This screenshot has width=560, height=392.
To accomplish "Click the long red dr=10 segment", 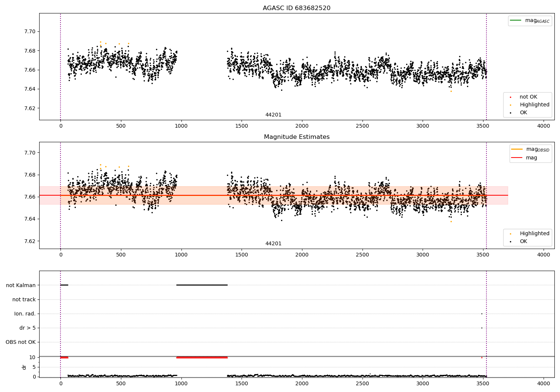I will tap(202, 357).
